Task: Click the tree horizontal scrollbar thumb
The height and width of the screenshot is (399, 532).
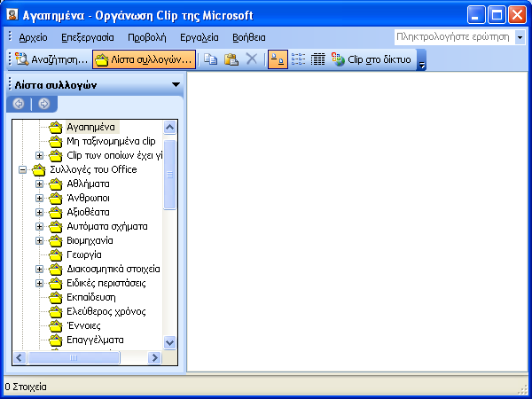Action: (x=74, y=357)
